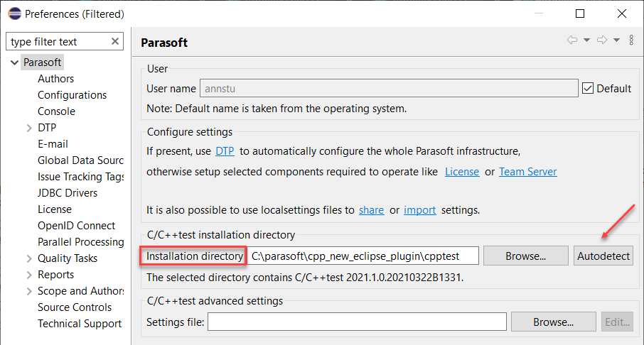The image size is (644, 345).
Task: Expand the DTP tree node
Action: coord(29,128)
